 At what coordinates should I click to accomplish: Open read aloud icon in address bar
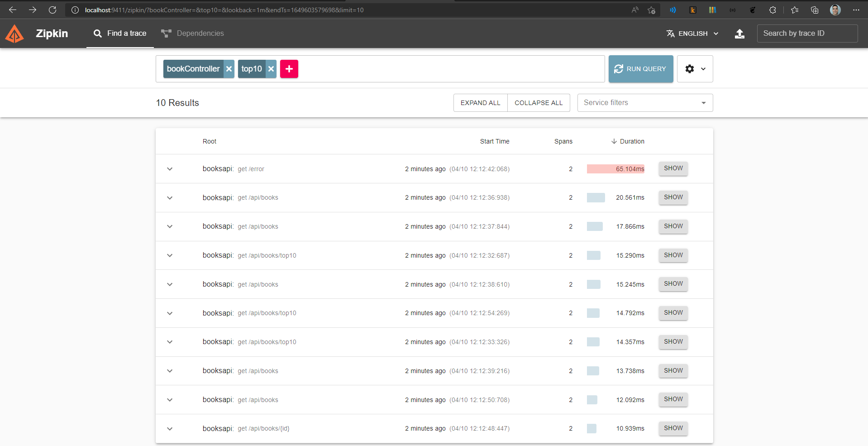(x=635, y=10)
